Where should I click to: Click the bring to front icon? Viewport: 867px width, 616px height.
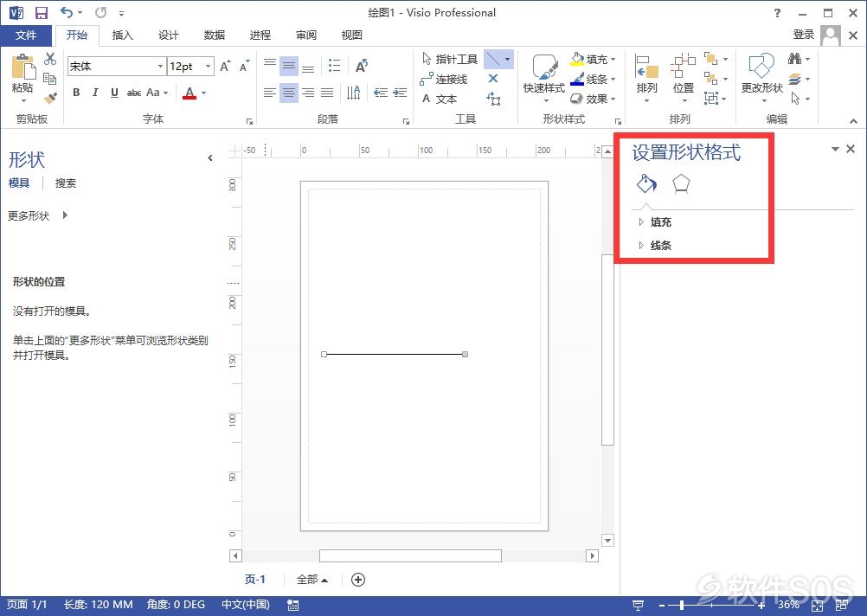[711, 59]
